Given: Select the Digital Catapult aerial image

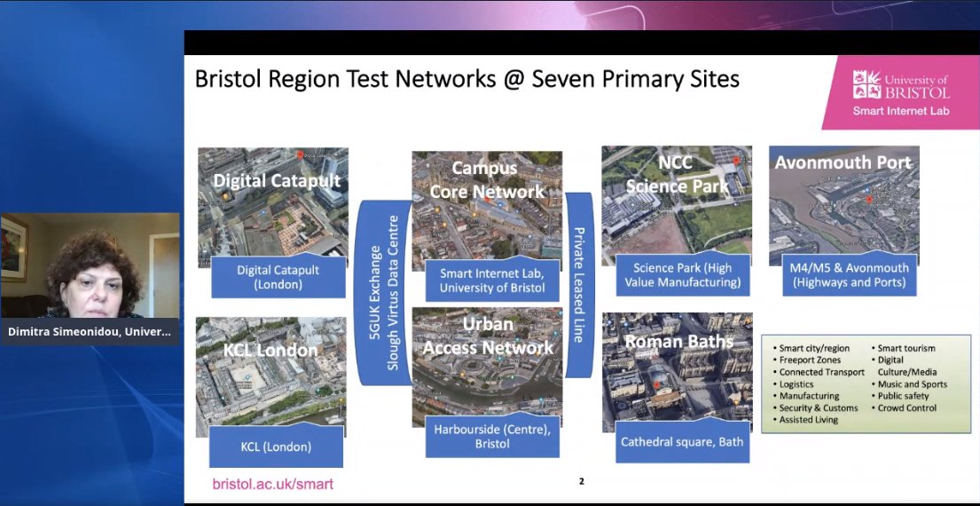Looking at the screenshot, I should tap(273, 207).
